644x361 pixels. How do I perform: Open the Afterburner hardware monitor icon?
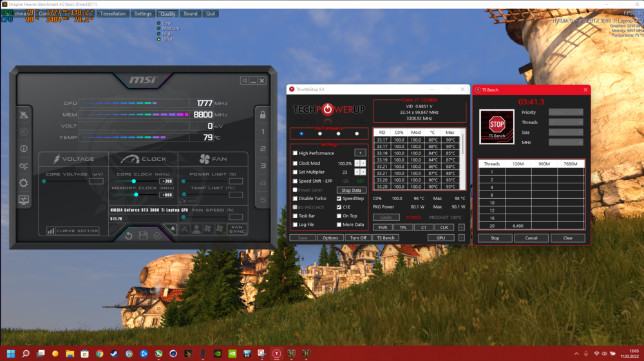click(x=24, y=200)
